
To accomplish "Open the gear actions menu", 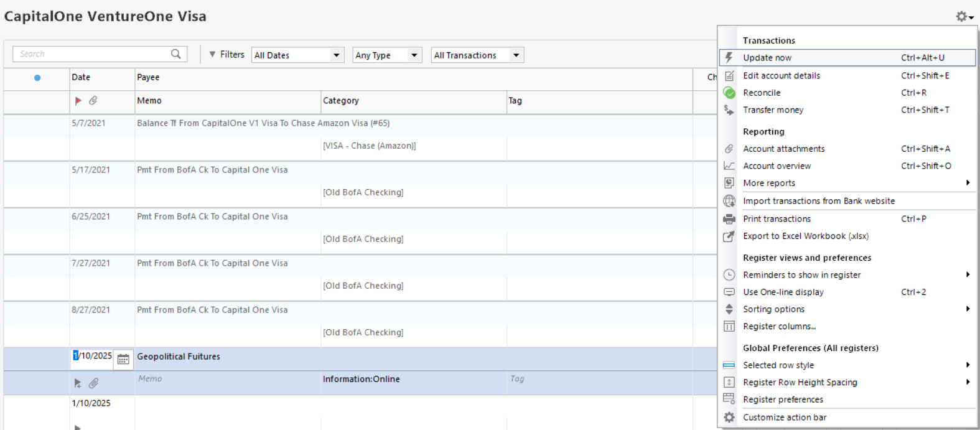I will click(x=964, y=17).
